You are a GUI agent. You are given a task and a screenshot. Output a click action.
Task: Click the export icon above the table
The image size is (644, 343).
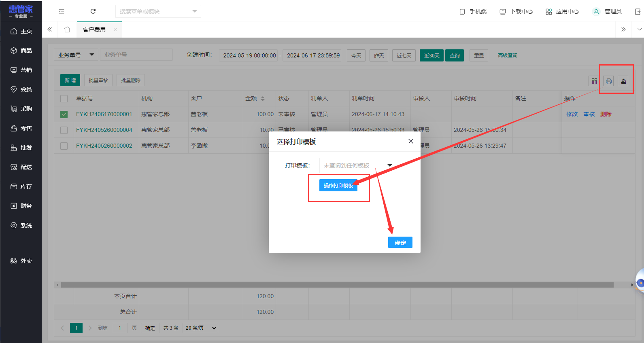tap(623, 81)
